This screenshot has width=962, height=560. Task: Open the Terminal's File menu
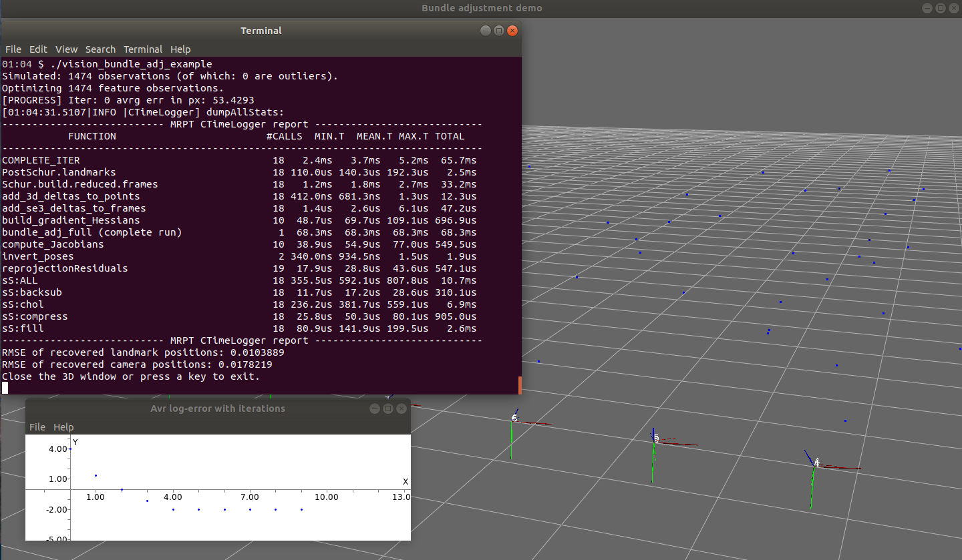13,49
